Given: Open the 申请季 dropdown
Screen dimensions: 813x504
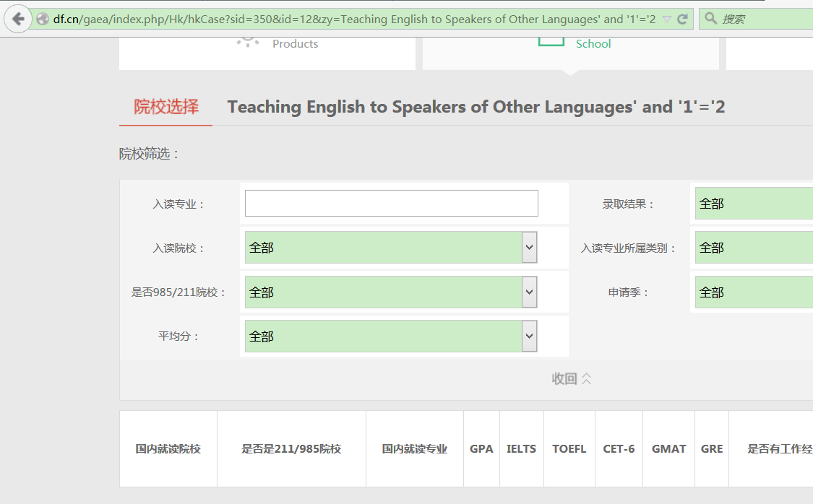Looking at the screenshot, I should pyautogui.click(x=754, y=292).
